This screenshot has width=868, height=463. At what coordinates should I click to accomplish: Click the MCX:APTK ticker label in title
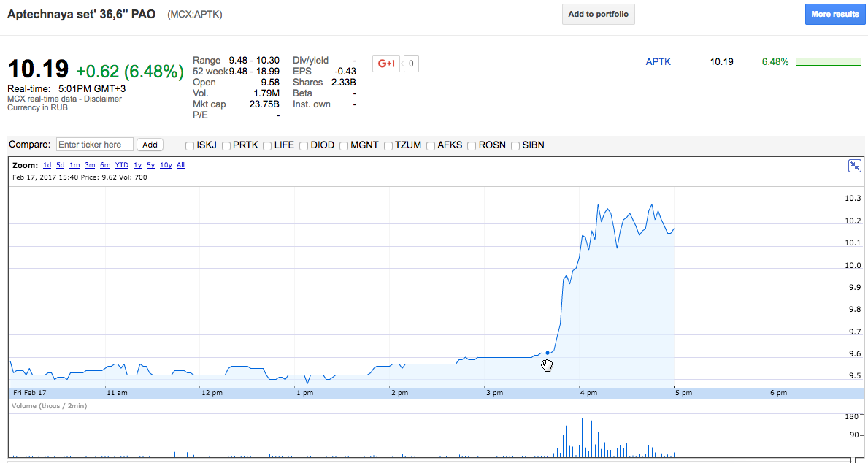tap(195, 15)
